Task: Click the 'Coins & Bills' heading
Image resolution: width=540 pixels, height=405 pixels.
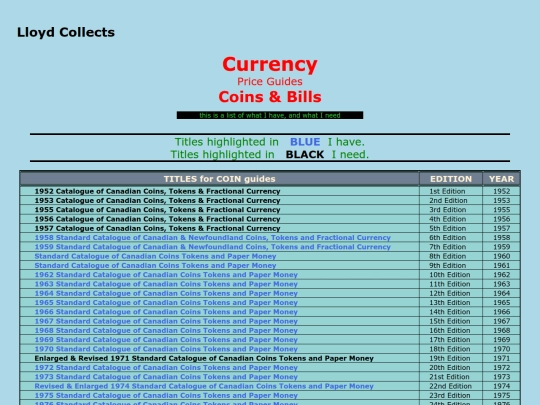Action: 270,97
